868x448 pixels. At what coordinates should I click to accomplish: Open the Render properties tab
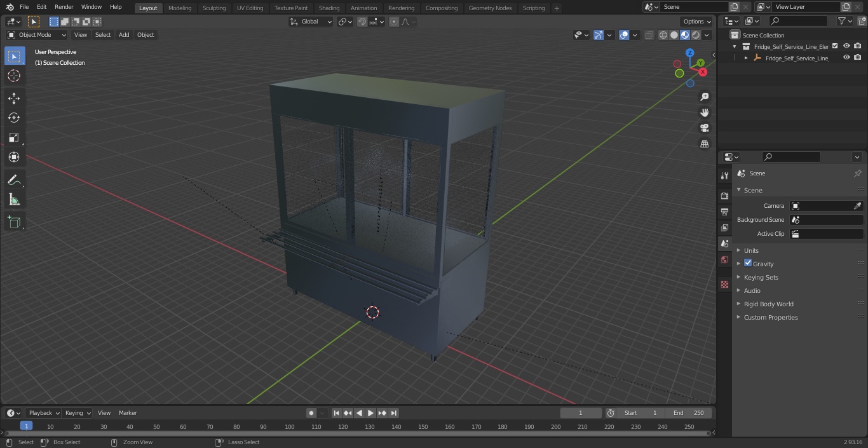pos(724,196)
